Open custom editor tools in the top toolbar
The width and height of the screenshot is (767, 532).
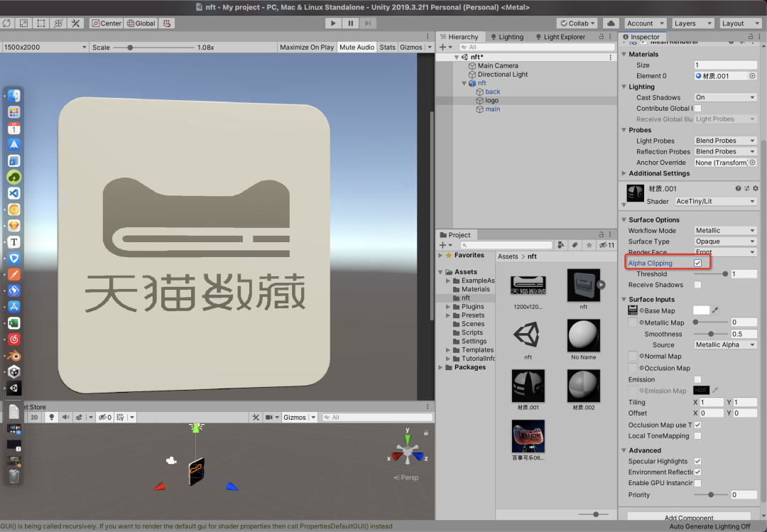click(x=75, y=23)
